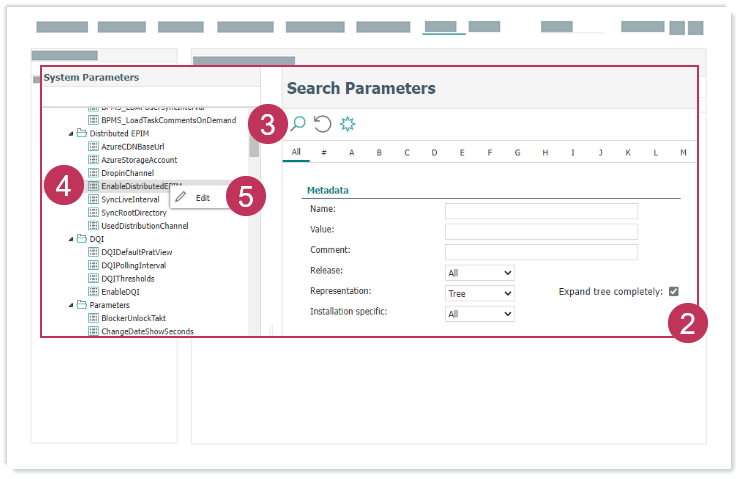
Task: Click the DQIThresholds parameter icon
Action: pos(94,279)
